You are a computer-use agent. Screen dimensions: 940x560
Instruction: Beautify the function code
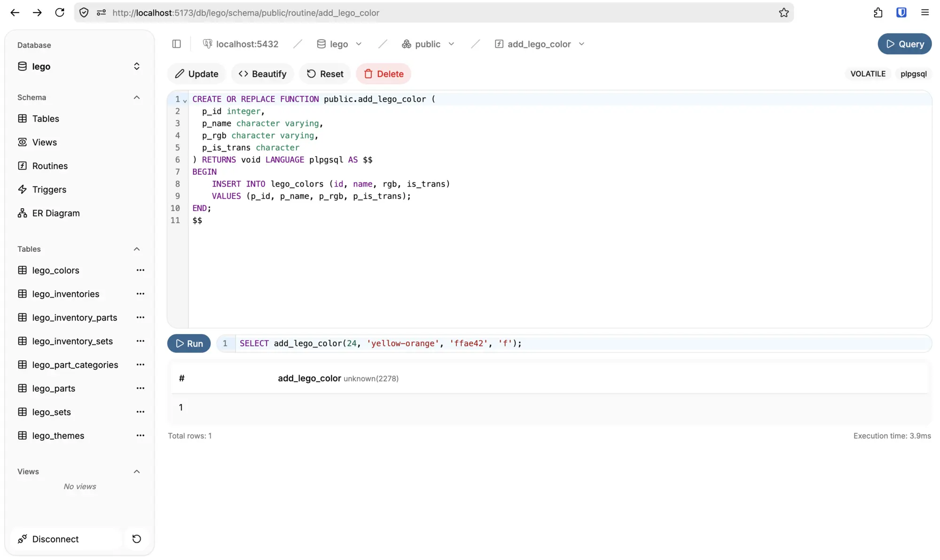262,74
